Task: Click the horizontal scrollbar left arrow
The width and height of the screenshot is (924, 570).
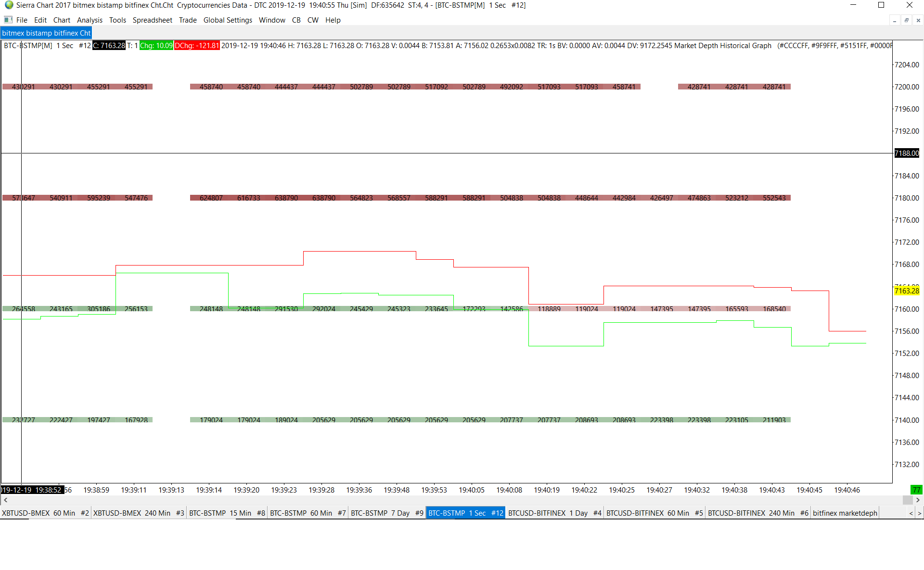Action: coord(5,500)
